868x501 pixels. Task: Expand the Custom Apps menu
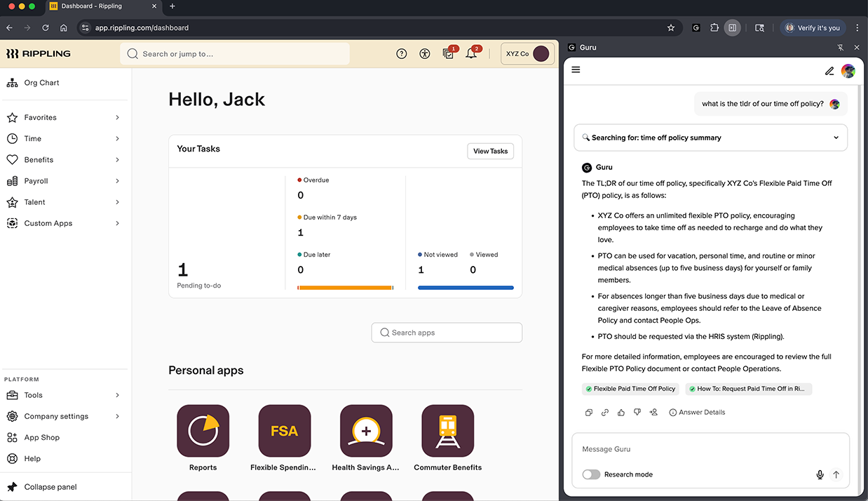(63, 223)
